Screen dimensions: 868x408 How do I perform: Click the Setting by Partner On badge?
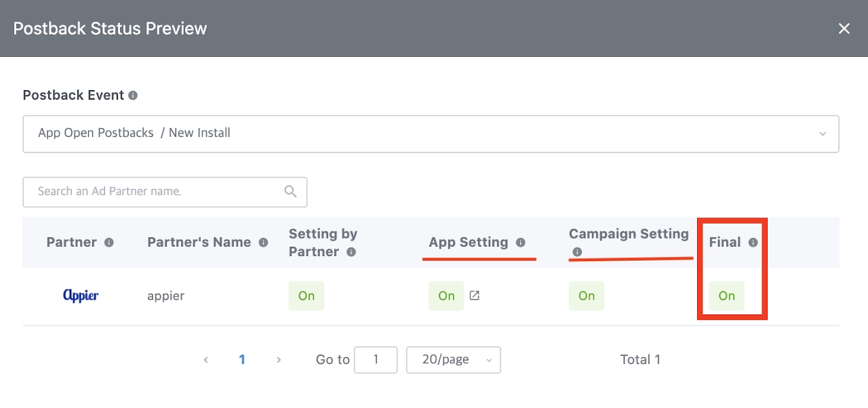click(x=307, y=296)
